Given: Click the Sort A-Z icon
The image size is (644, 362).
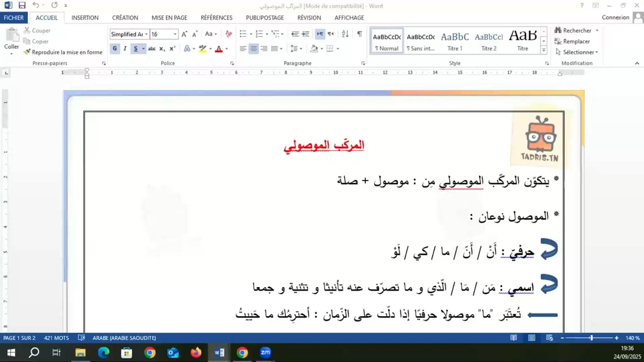Looking at the screenshot, I should [345, 34].
